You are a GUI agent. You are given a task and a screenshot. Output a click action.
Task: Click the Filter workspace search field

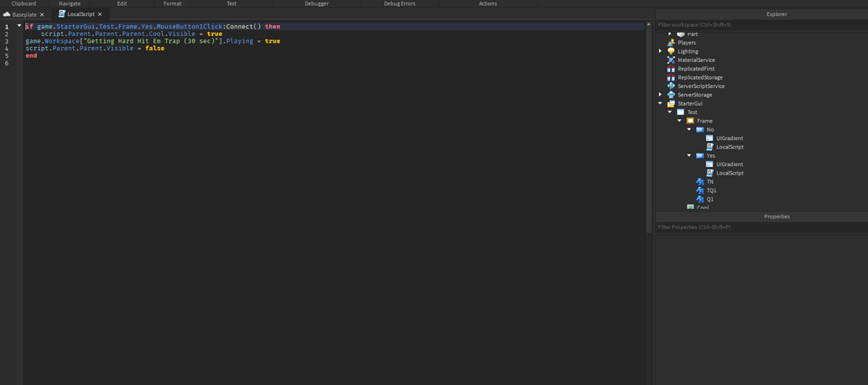(x=761, y=25)
